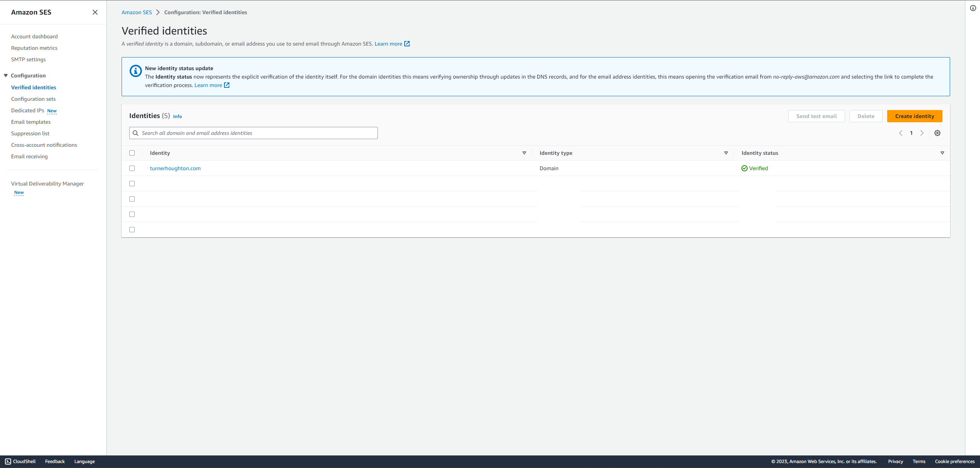Open Account dashboard
This screenshot has height=468, width=980.
tap(35, 36)
